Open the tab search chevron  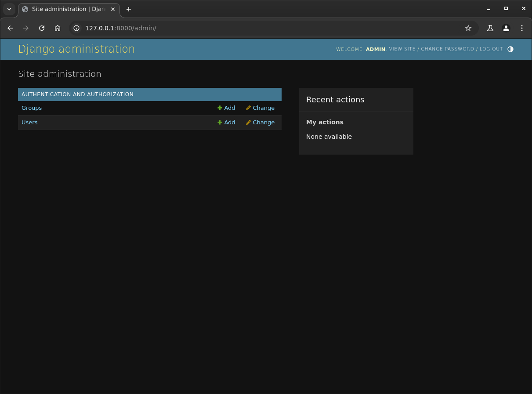[9, 9]
